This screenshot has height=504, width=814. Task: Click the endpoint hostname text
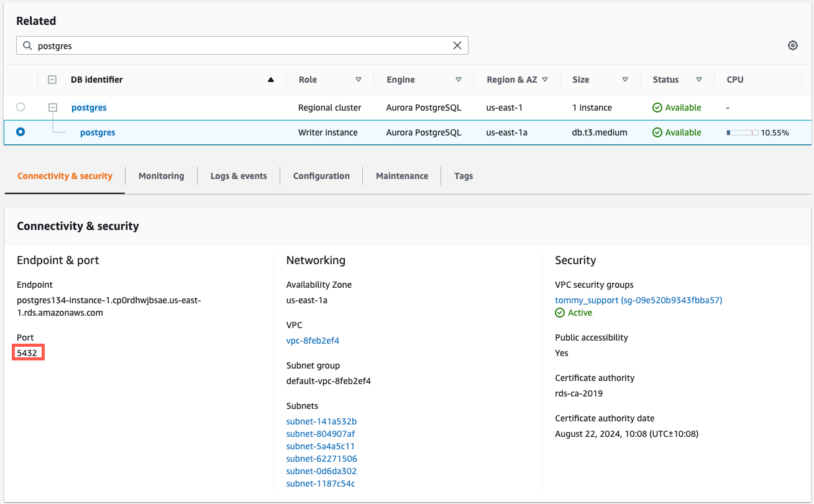point(109,306)
